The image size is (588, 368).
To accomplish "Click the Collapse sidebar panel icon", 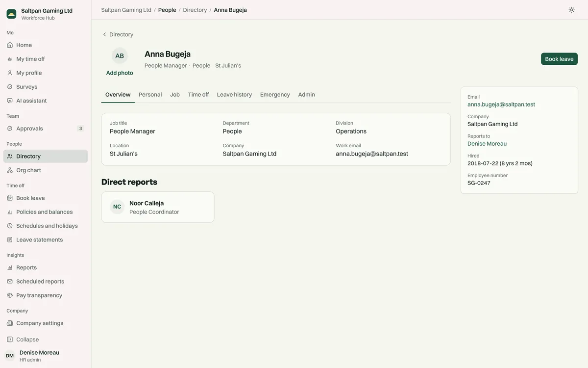I will 10,340.
